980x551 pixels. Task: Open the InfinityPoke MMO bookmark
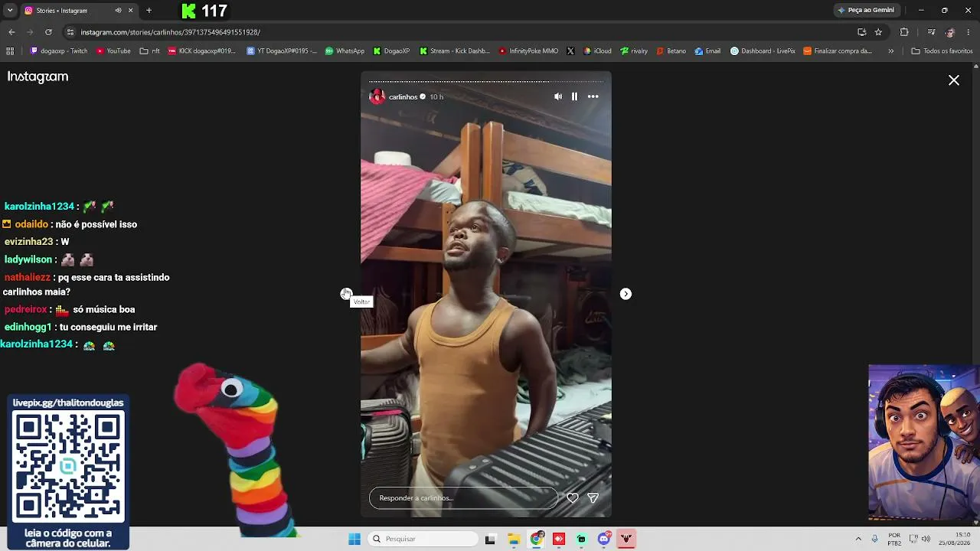tap(528, 51)
